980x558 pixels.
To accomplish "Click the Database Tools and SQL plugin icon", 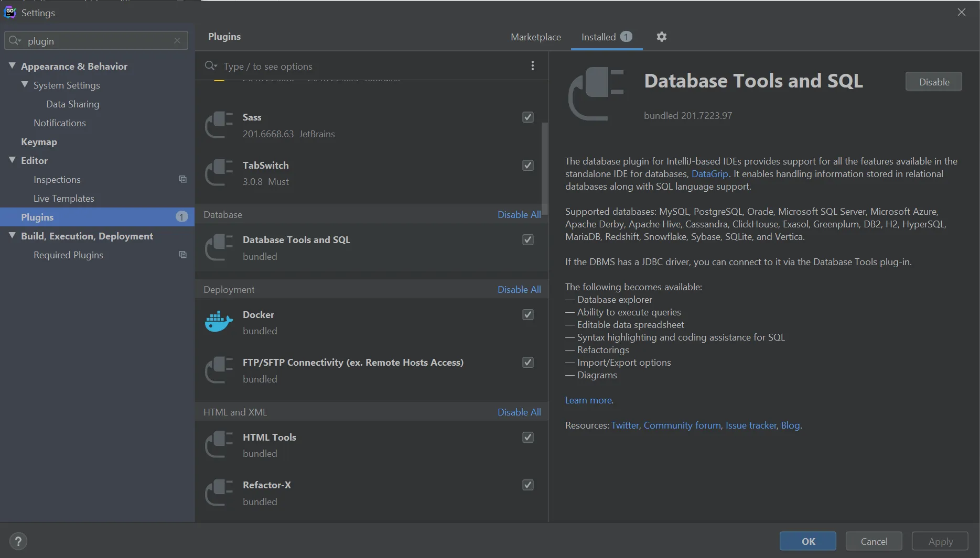I will [x=218, y=247].
